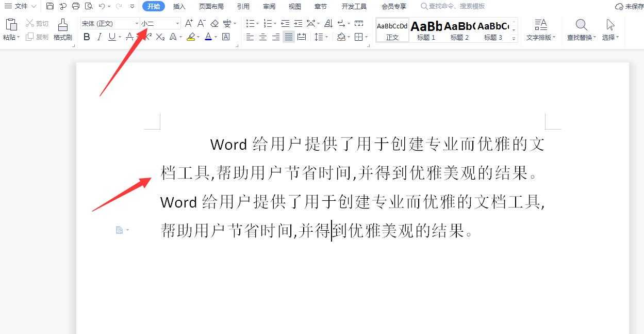The width and height of the screenshot is (644, 334).
Task: Click the Find and Replace magnifier icon
Action: coord(581,25)
